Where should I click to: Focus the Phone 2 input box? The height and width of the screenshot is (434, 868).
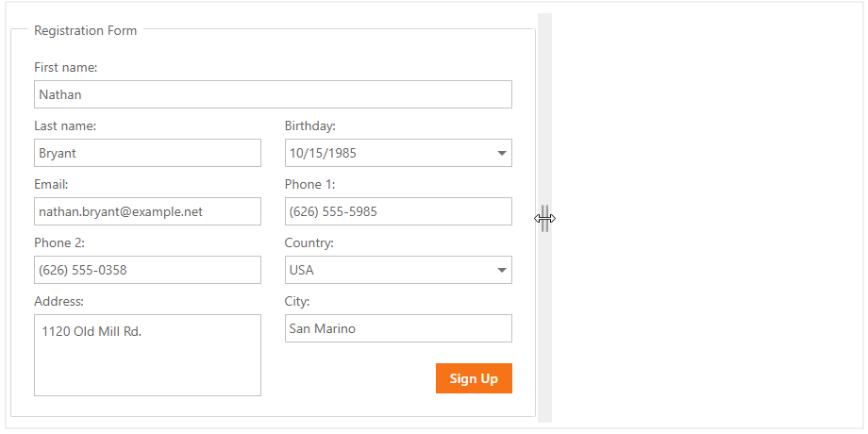click(147, 270)
